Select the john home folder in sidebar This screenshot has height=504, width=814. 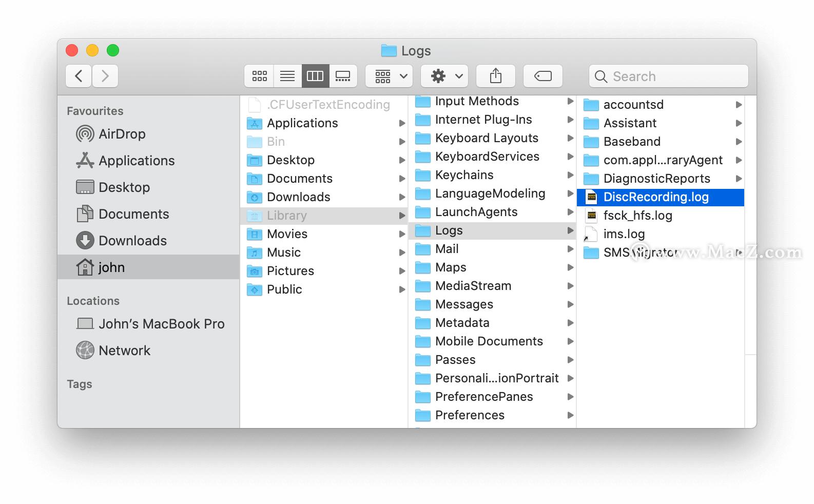pos(148,267)
